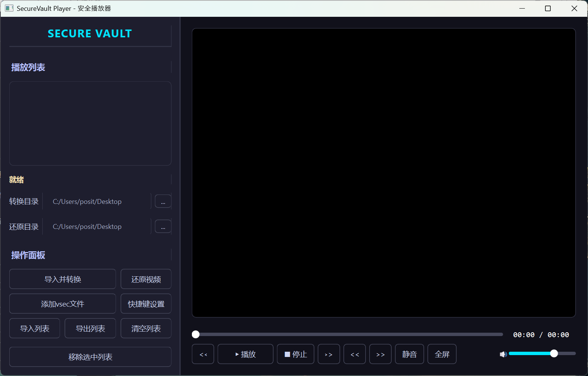Viewport: 588px width, 376px height.
Task: Minimize the SecureVault Player window
Action: coord(522,8)
